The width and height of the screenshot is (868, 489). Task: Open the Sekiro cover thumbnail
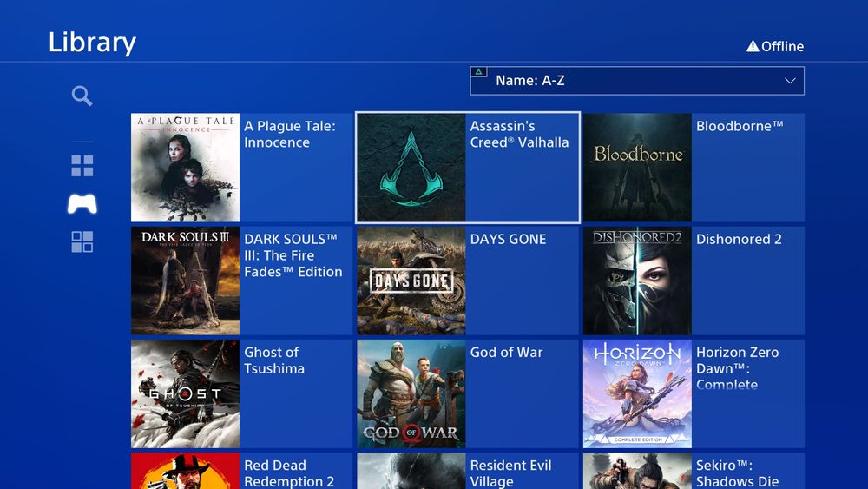point(637,471)
